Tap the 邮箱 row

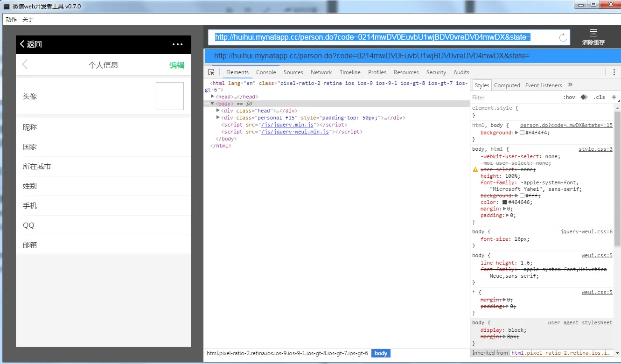coord(103,245)
